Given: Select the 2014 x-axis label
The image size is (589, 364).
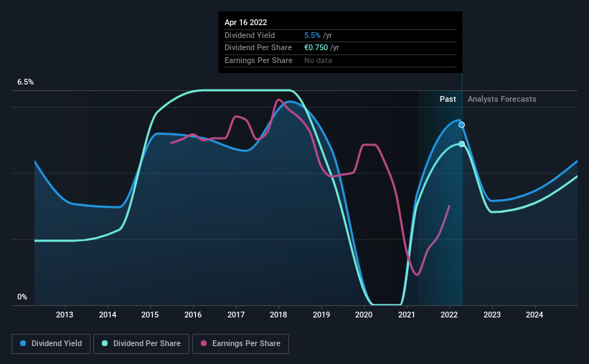Looking at the screenshot, I should 108,315.
